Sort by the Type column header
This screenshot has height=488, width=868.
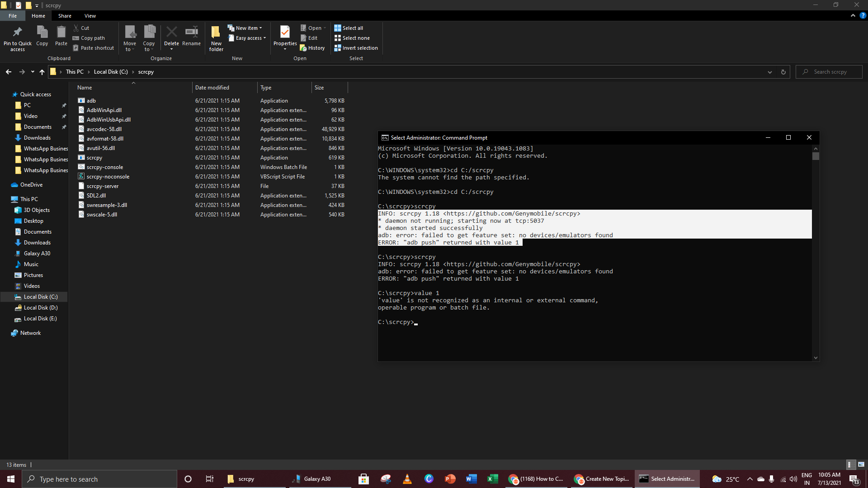point(284,88)
